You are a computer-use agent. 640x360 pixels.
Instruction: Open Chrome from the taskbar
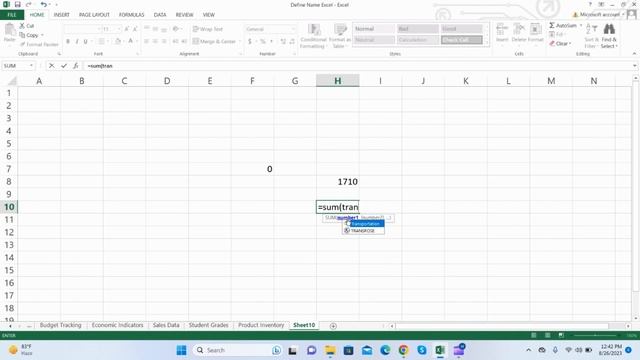click(403, 350)
